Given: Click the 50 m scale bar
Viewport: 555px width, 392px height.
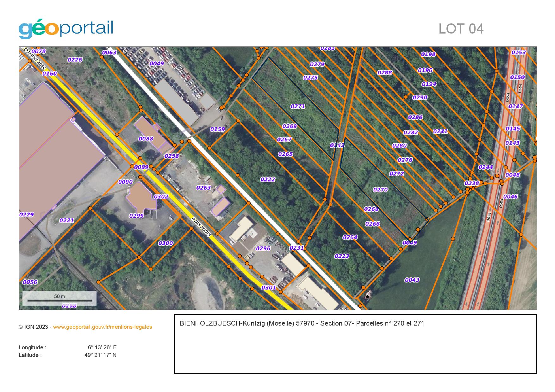Looking at the screenshot, I should 59,298.
